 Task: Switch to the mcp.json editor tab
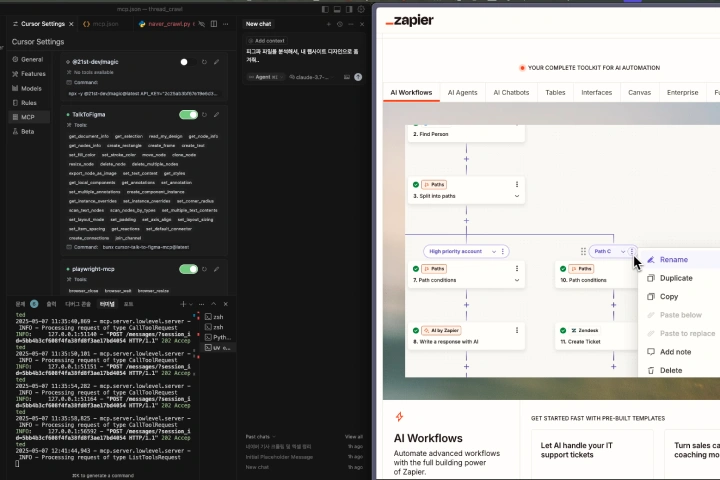point(101,24)
